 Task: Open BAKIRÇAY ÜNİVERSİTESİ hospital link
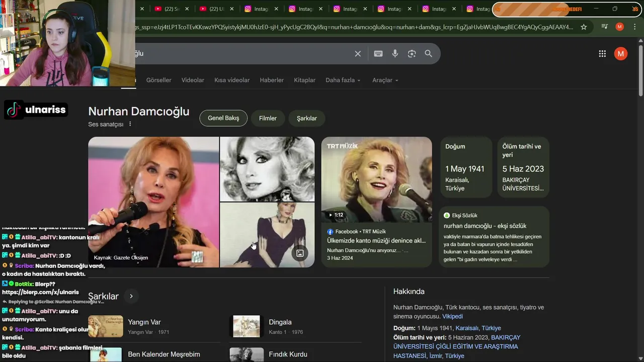(456, 346)
